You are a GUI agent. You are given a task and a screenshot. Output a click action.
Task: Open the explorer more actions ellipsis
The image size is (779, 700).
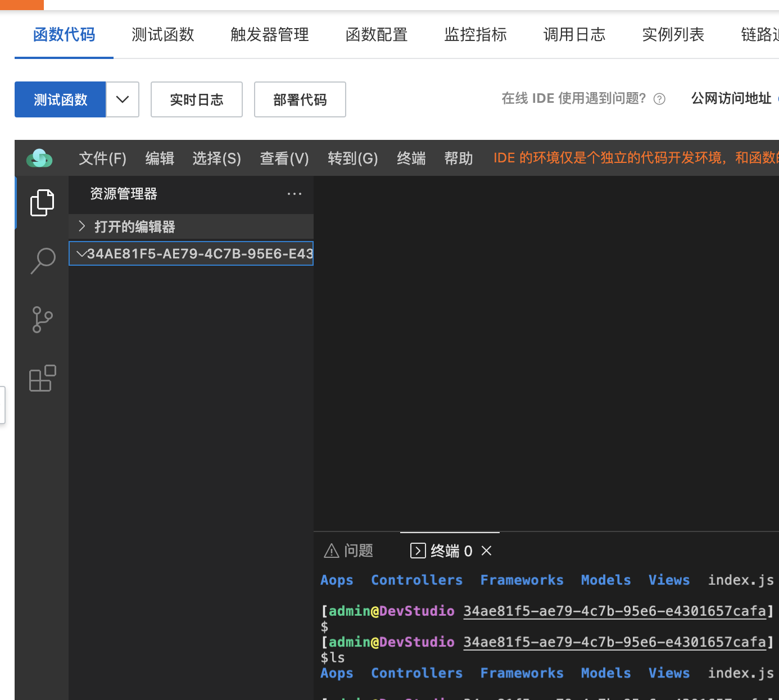point(295,194)
